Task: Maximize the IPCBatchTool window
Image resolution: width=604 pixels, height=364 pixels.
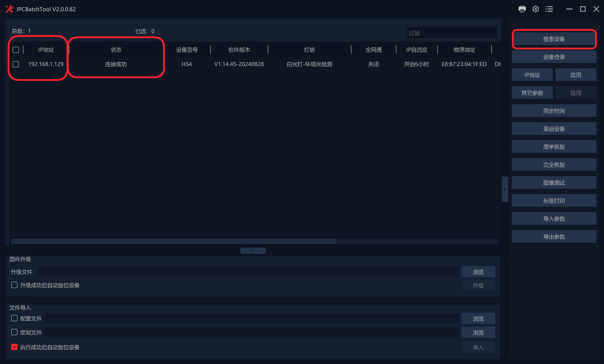Action: (x=583, y=9)
